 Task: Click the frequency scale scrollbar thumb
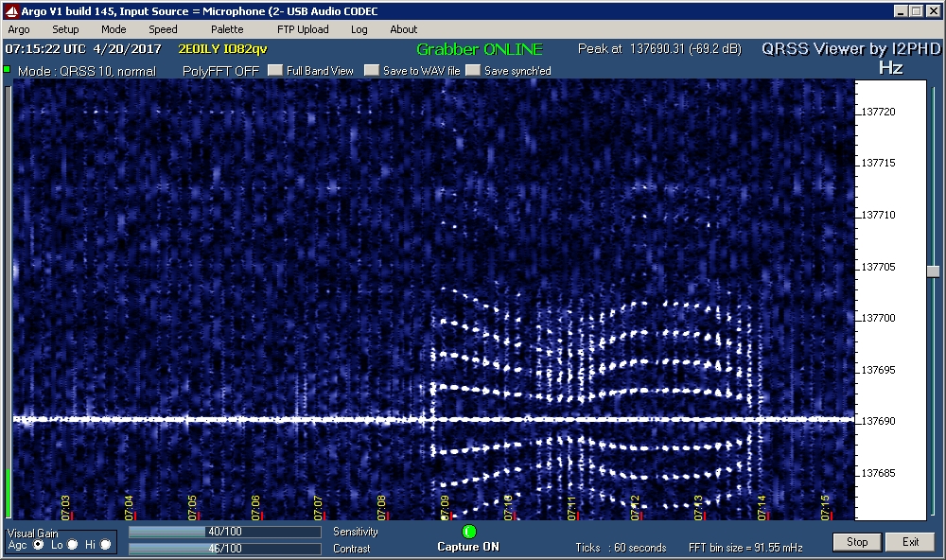[x=934, y=271]
